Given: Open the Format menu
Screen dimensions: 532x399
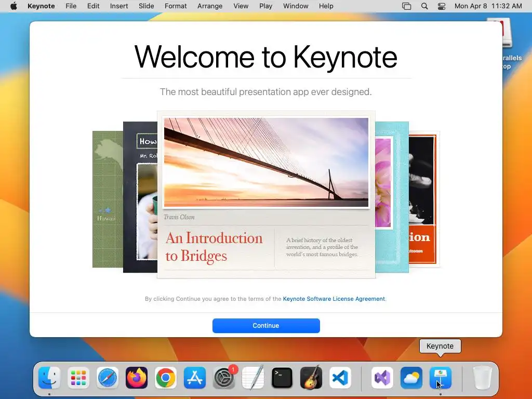Looking at the screenshot, I should (x=176, y=6).
